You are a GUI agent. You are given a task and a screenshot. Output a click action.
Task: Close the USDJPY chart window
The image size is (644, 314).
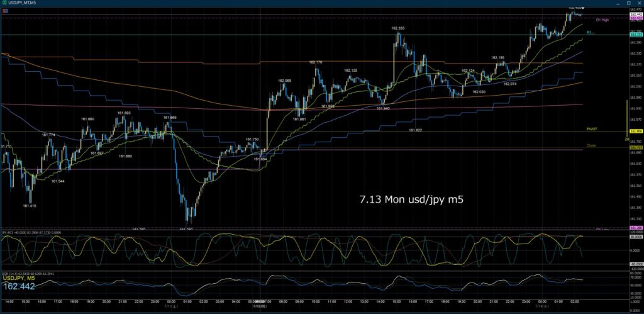(x=639, y=3)
